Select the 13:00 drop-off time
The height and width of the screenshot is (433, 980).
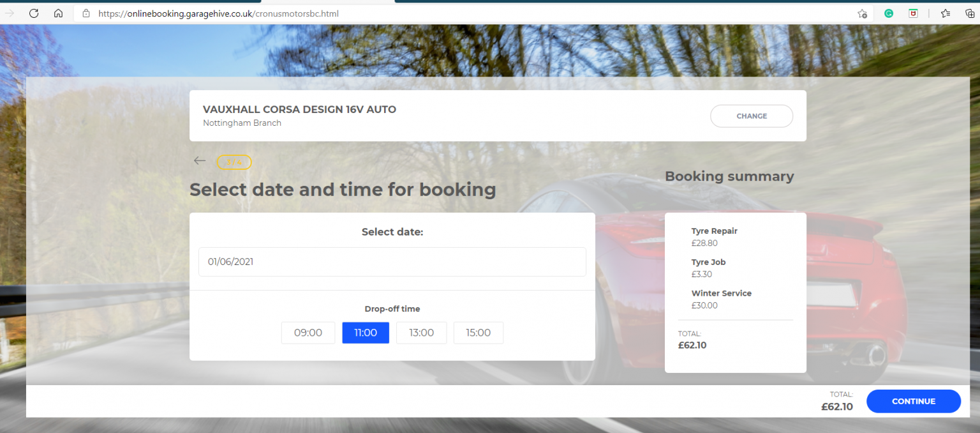pos(421,332)
